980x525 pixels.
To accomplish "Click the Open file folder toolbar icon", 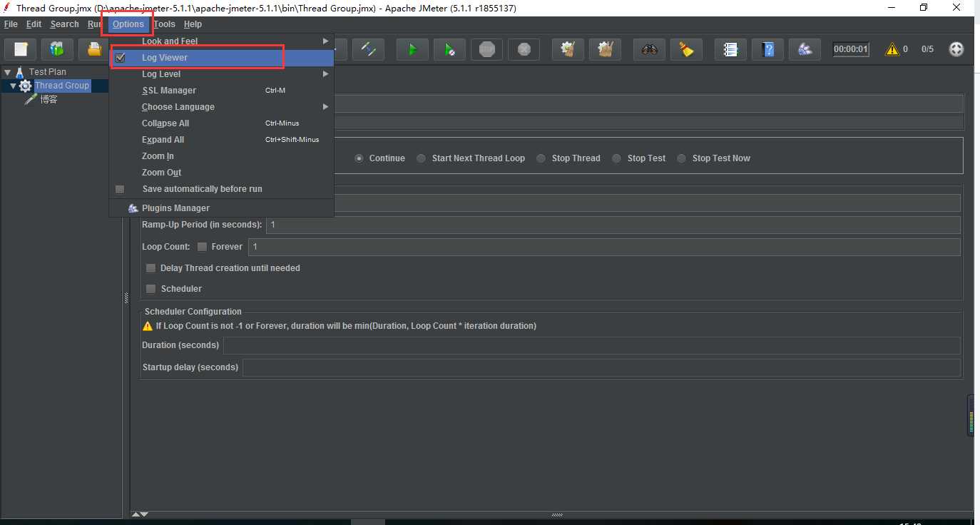I will (94, 49).
